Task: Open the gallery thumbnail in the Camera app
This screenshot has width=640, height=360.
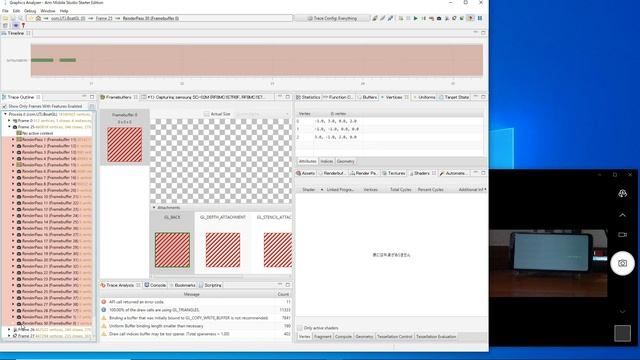Action: coord(622,333)
